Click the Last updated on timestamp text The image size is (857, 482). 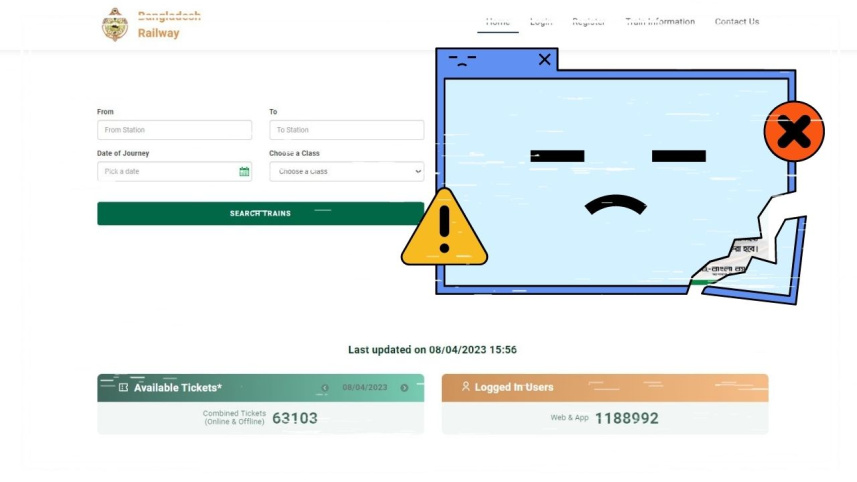point(432,350)
